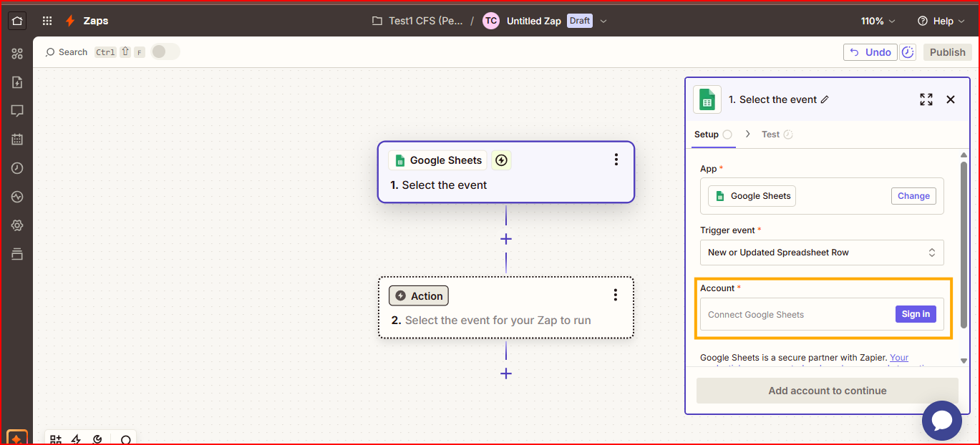This screenshot has height=445, width=980.
Task: Click the Draft status badge
Action: [x=580, y=21]
